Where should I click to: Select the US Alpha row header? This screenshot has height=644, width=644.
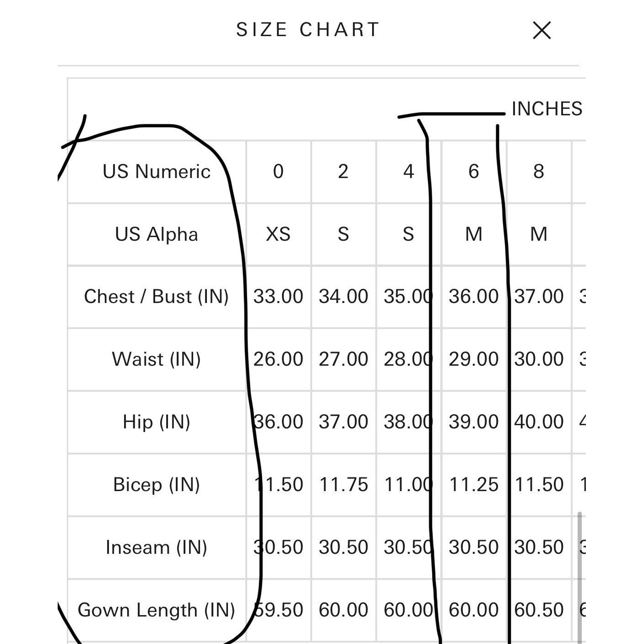click(x=157, y=234)
